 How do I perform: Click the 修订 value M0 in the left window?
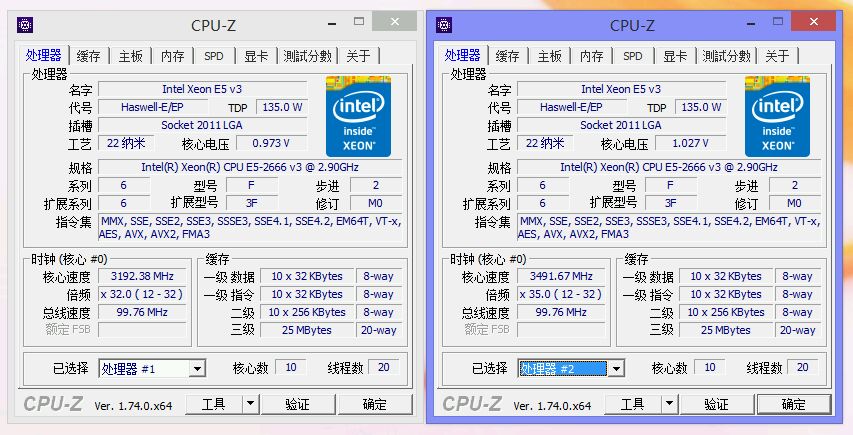click(x=375, y=203)
